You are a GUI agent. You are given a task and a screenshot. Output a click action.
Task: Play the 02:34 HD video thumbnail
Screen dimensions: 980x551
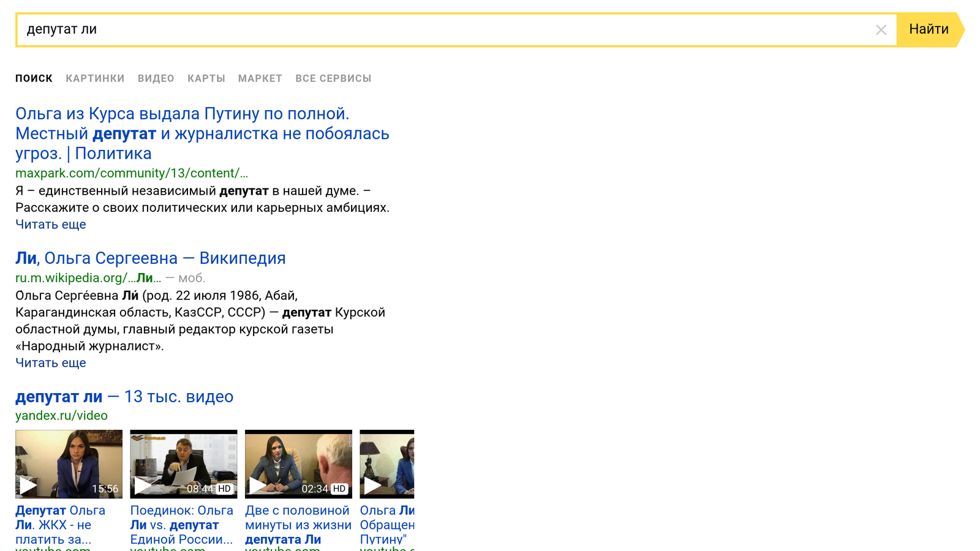tap(298, 463)
